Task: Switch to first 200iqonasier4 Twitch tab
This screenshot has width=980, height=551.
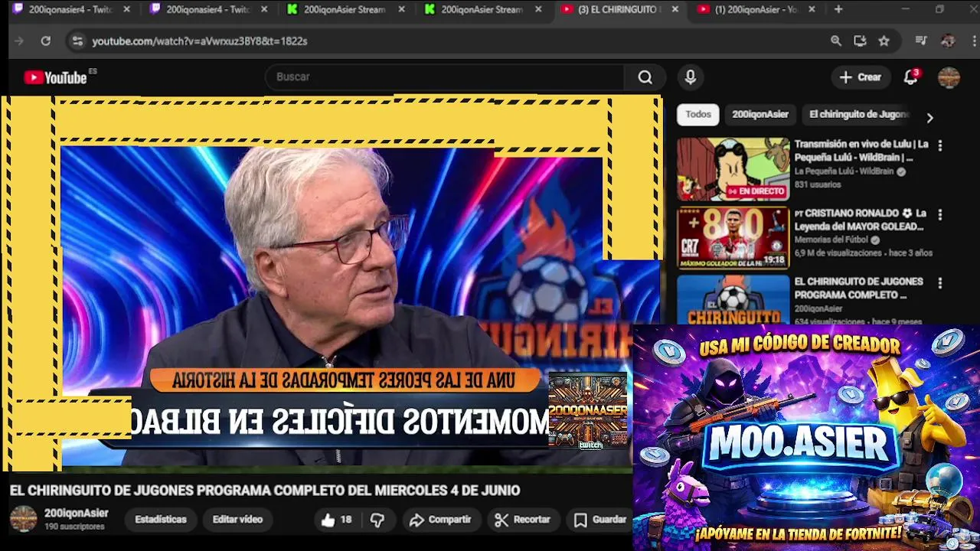Action: tap(69, 9)
